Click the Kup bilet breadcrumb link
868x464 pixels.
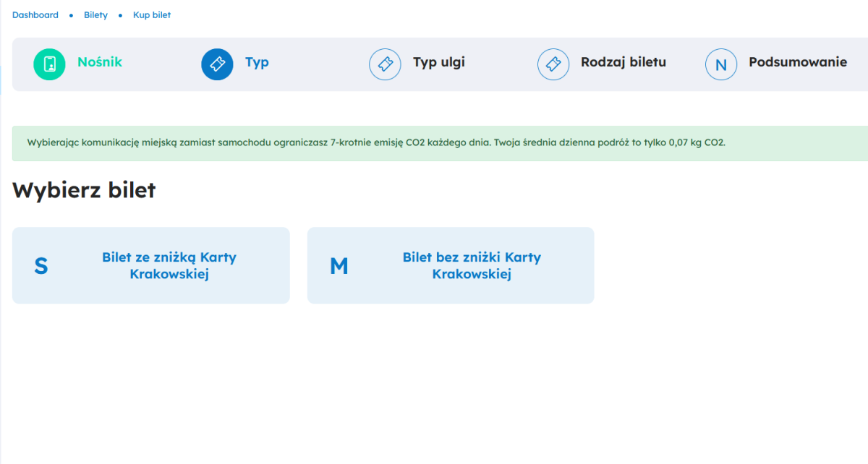click(152, 15)
